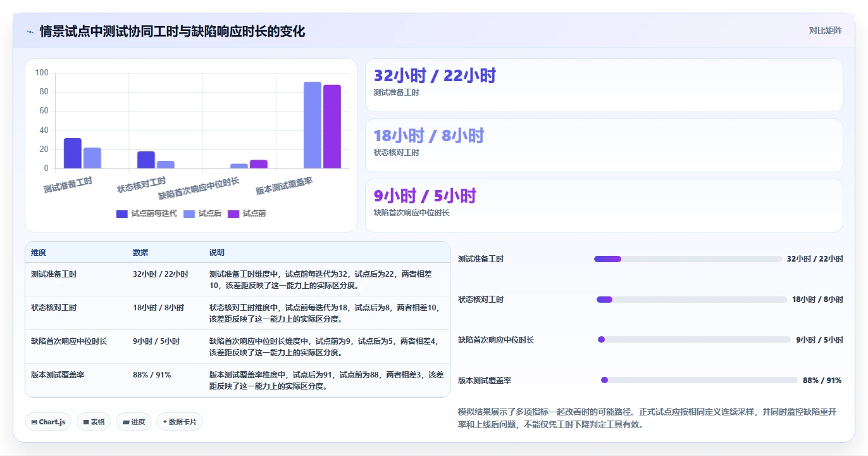Click the purple 版本测试覆盖率 chart bar
This screenshot has width=868, height=456.
click(332, 127)
